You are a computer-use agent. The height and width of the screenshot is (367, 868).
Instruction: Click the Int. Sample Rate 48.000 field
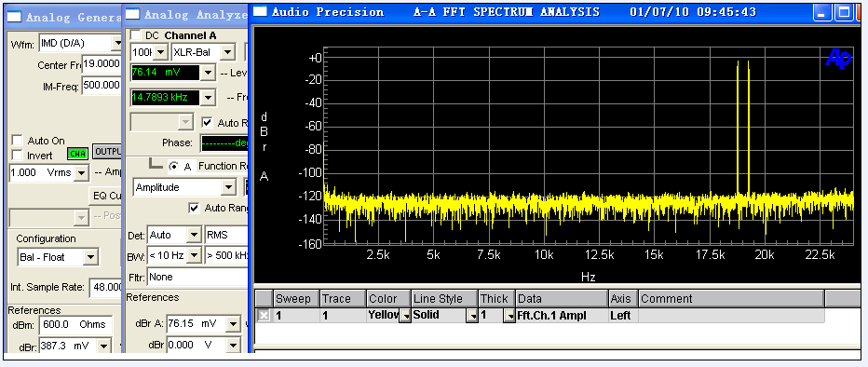(x=105, y=287)
